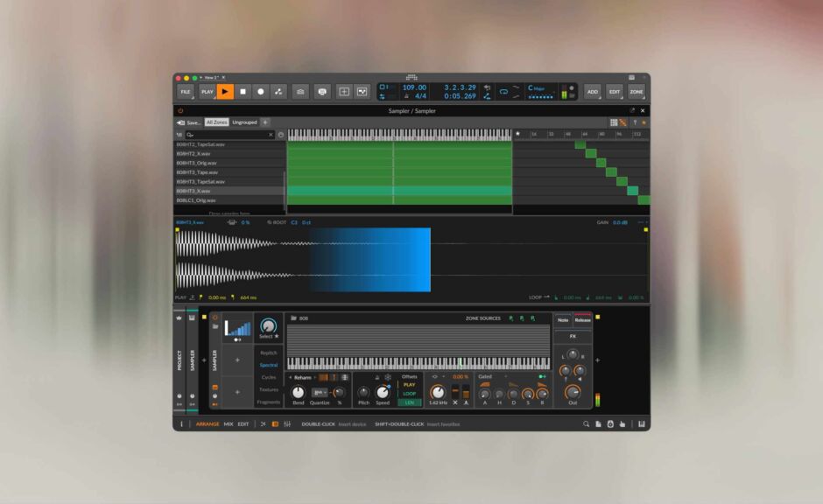Click the grid view icon in zone editor
This screenshot has width=823, height=504.
pyautogui.click(x=613, y=122)
